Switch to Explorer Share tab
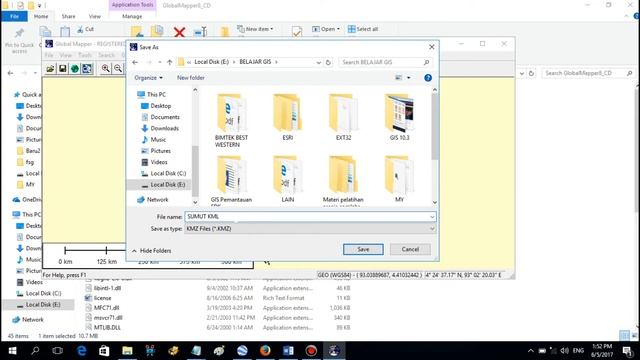 68,16
